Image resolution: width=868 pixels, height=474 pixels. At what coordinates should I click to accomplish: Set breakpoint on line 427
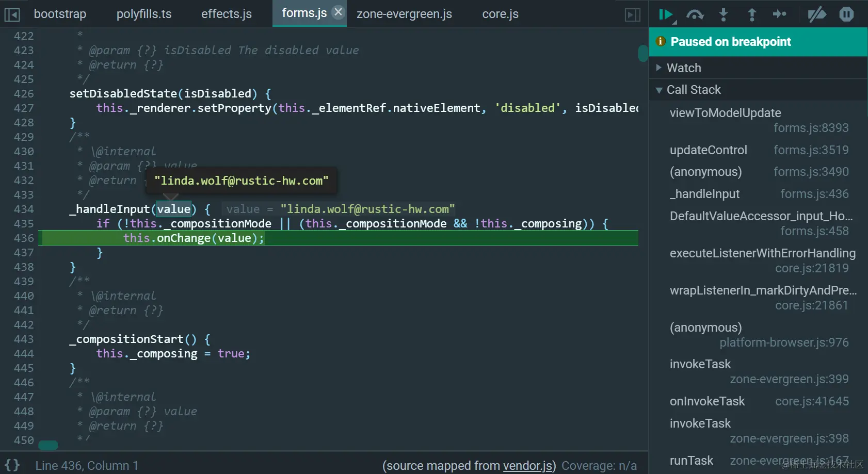point(24,108)
